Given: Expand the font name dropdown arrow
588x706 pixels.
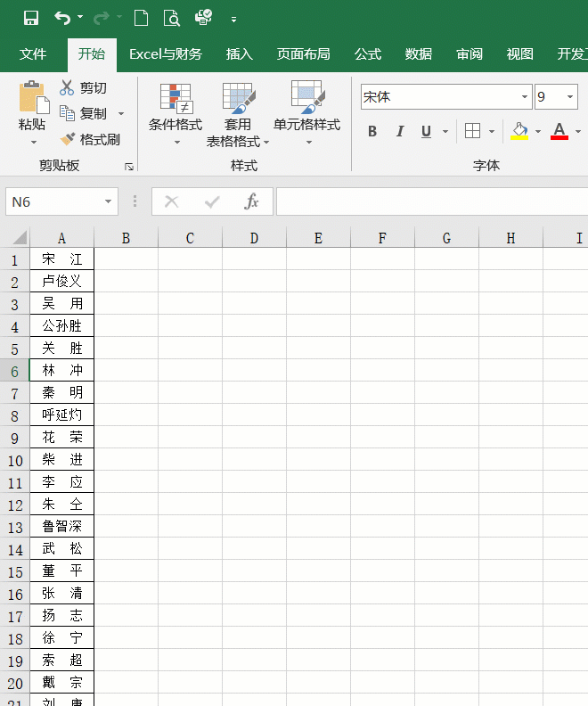Looking at the screenshot, I should (525, 97).
